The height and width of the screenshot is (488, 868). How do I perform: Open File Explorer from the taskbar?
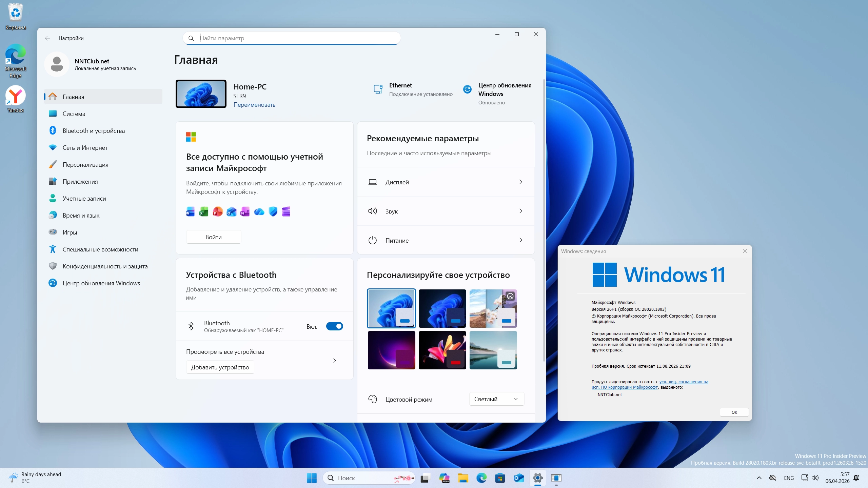click(463, 478)
